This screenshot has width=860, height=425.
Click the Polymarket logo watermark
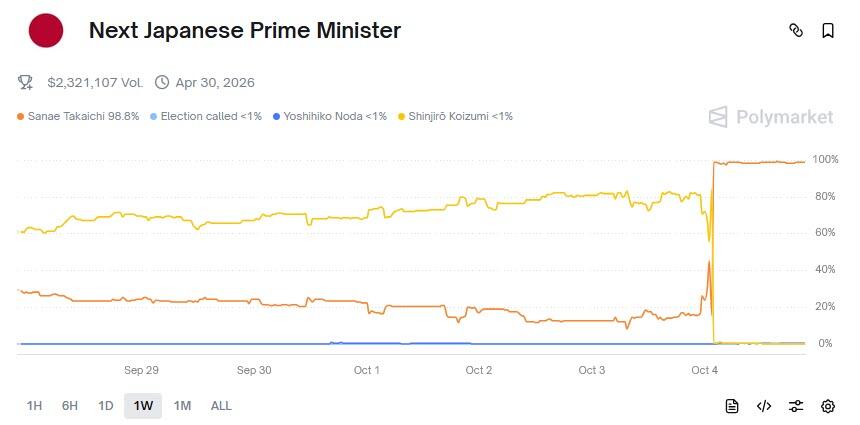pos(770,117)
